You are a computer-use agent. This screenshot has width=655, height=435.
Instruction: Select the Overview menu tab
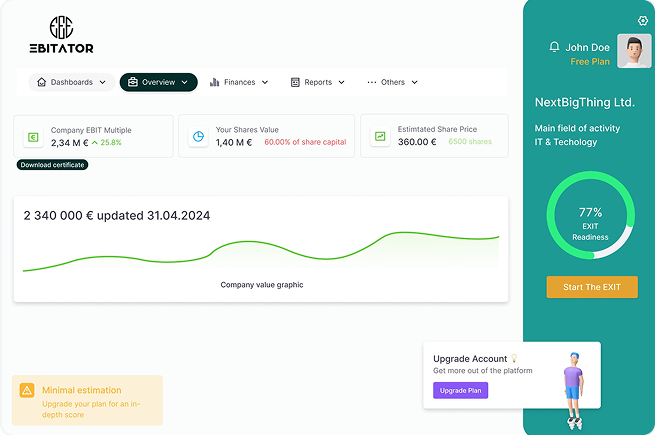point(158,82)
